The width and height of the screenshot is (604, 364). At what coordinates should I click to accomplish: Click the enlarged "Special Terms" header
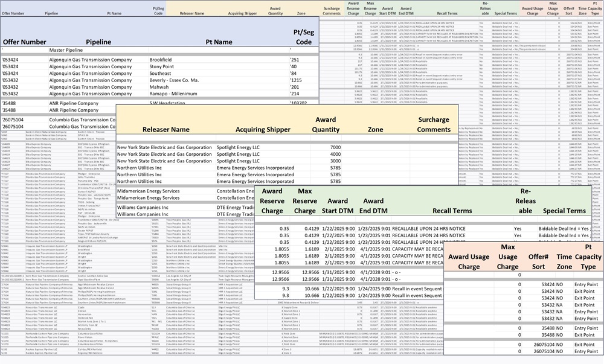564,211
